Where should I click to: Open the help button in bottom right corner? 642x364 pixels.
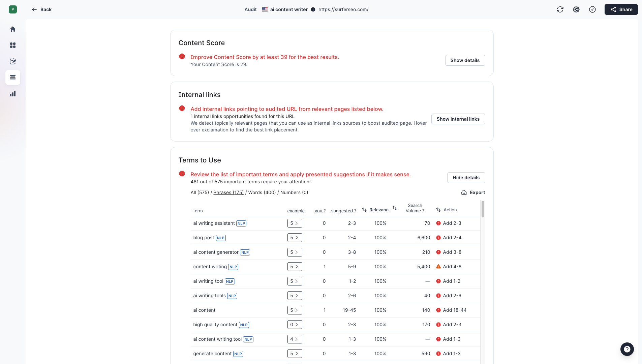(x=627, y=349)
